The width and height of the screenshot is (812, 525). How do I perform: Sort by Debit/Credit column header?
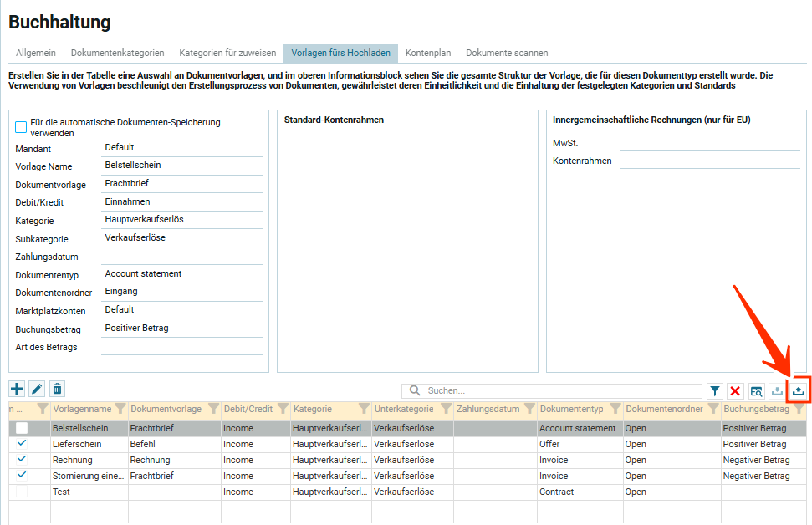coord(248,409)
